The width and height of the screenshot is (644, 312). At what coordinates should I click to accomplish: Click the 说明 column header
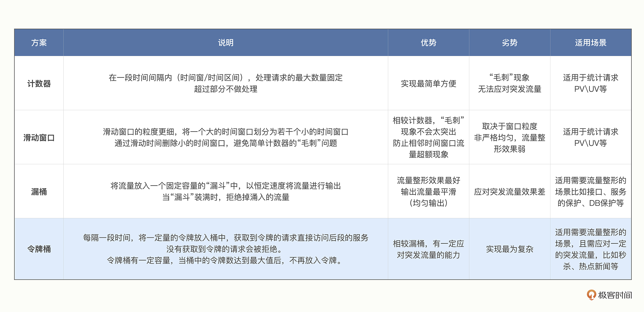click(x=226, y=42)
